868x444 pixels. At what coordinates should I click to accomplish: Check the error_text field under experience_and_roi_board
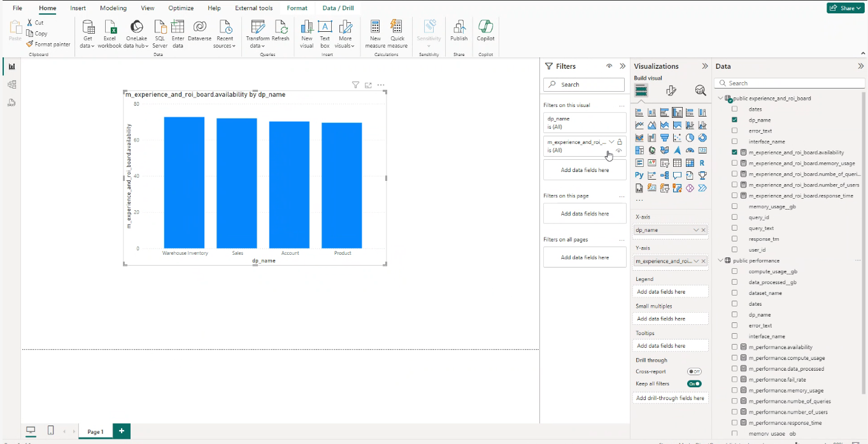[734, 131]
